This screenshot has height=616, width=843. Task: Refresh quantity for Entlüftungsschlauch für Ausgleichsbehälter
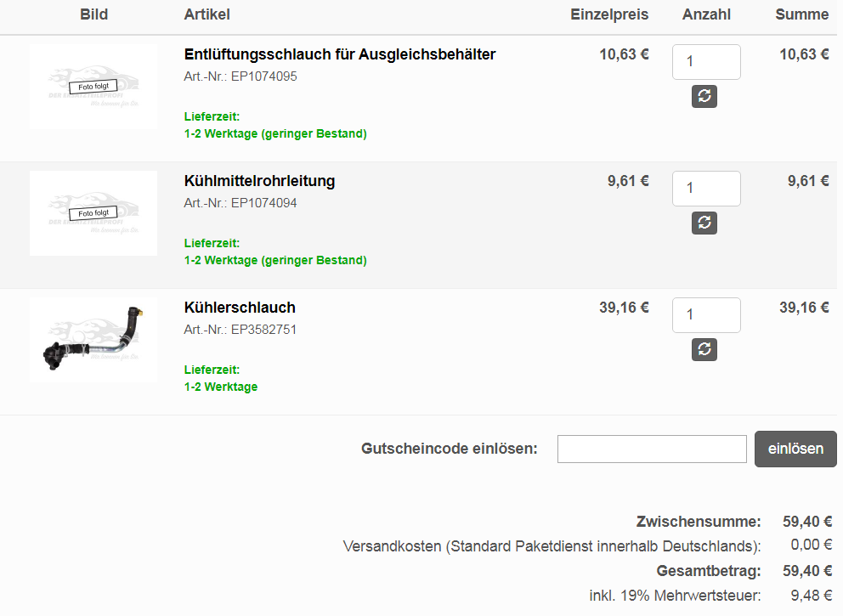704,96
